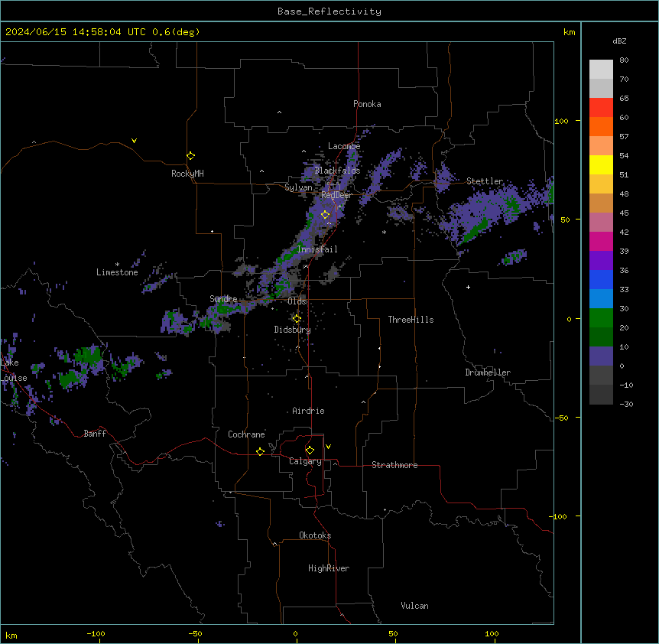Click the Cochrane city label
Screen dimensions: 659x644
[x=246, y=434]
